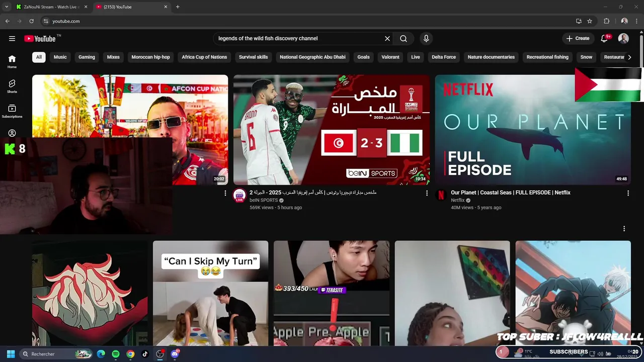Play the Tunisia 2-3 Nigeria highlights thumbnail
Screen dimensions: 644x362
click(332, 130)
